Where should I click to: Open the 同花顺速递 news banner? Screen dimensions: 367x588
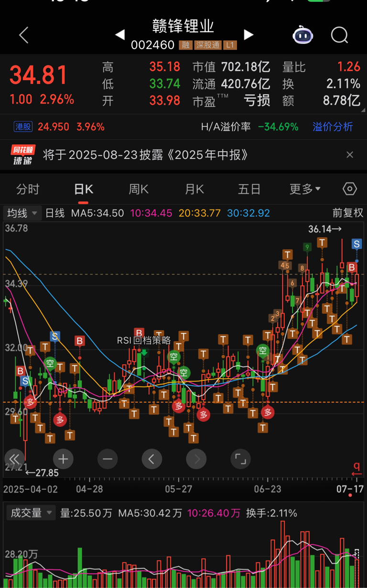[23, 155]
